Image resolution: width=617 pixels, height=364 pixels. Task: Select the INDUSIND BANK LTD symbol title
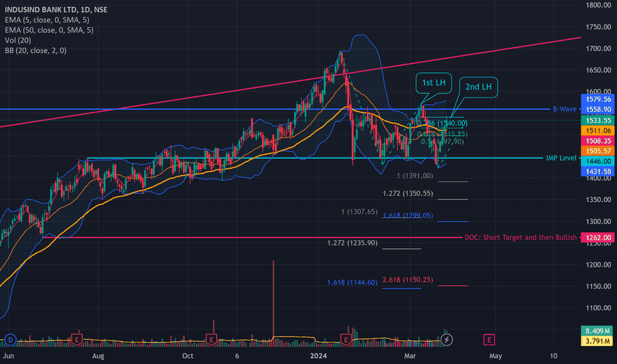point(56,9)
